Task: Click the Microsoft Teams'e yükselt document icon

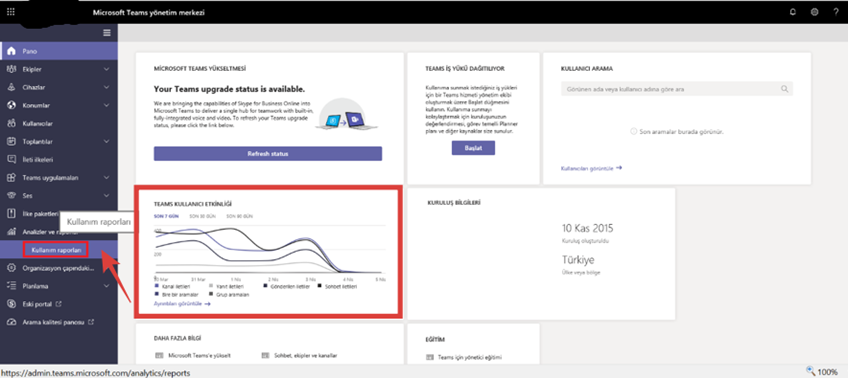Action: pos(159,356)
